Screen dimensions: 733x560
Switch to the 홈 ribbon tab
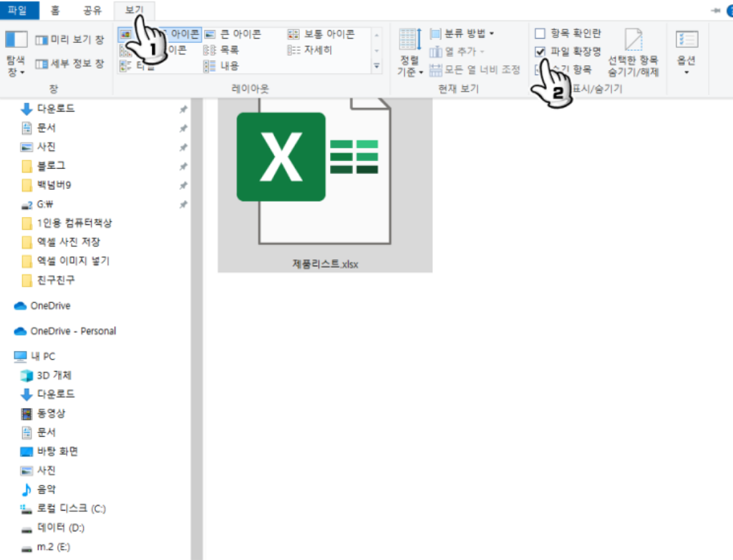coord(55,10)
